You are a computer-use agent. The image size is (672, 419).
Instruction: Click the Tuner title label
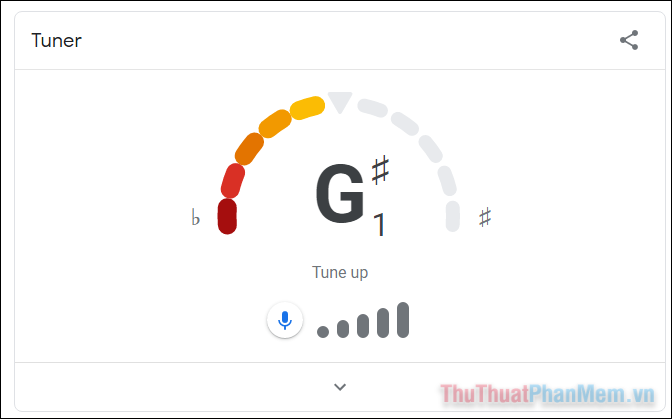56,41
